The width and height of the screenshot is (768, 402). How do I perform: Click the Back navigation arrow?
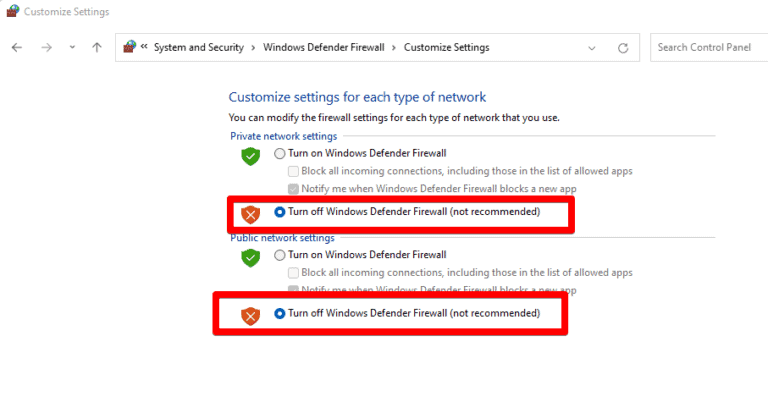(17, 47)
